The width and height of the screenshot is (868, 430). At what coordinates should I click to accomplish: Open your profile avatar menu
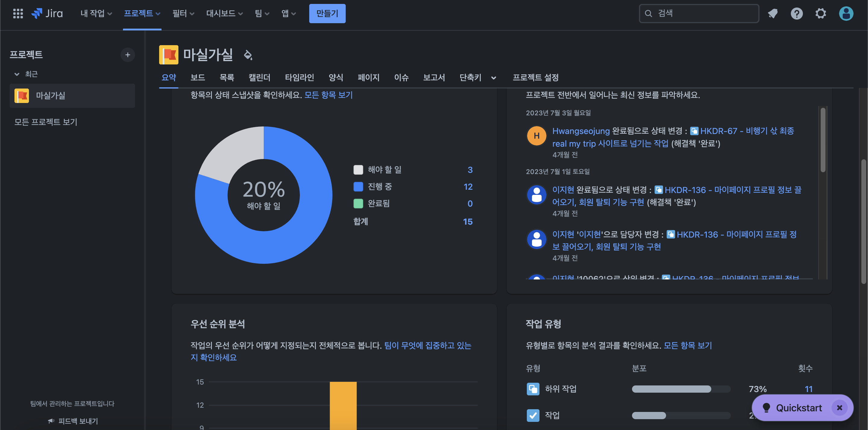tap(846, 14)
